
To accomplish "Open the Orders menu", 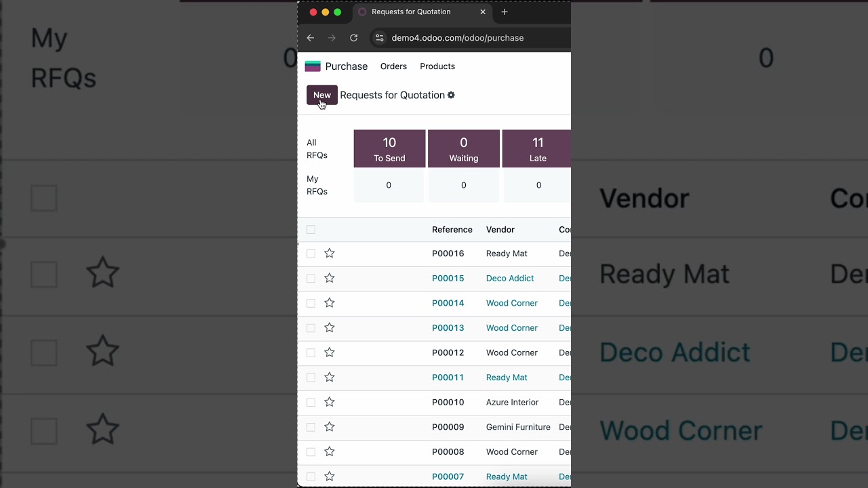I will click(393, 66).
